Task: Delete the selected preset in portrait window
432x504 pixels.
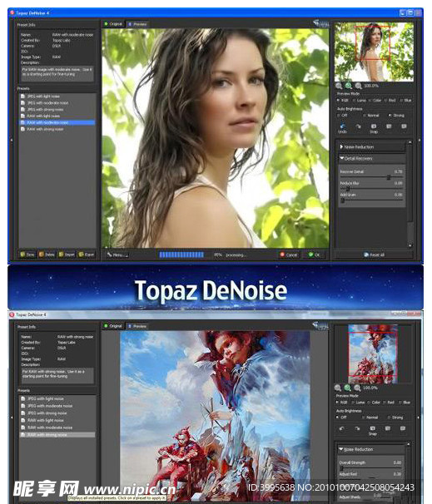Action: 47,254
